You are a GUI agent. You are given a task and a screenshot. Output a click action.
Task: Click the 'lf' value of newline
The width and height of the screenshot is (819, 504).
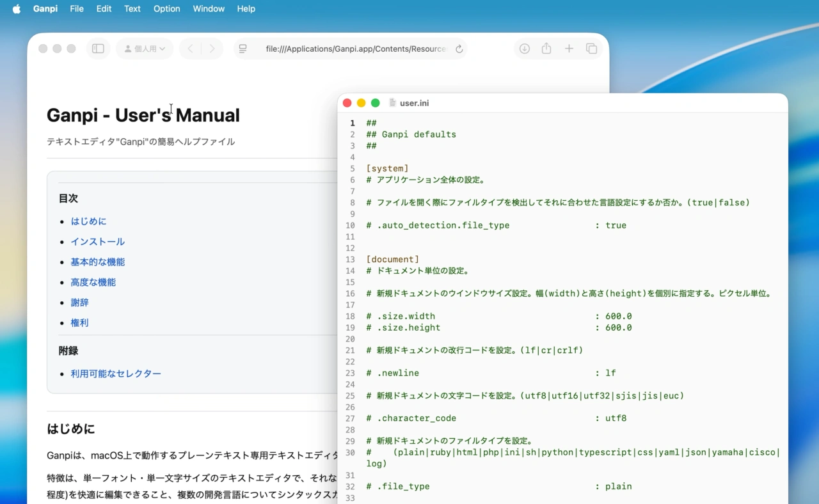611,373
